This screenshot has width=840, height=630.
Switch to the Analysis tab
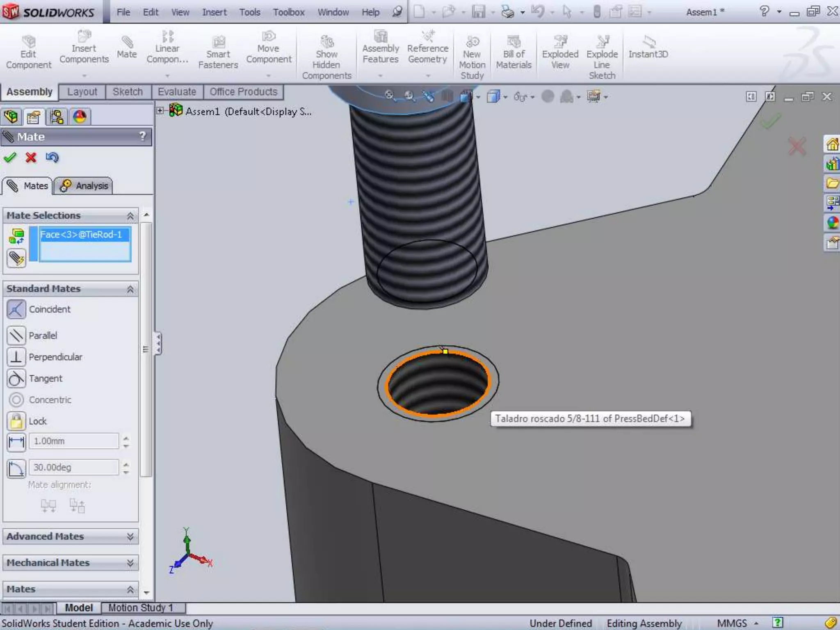click(x=84, y=186)
